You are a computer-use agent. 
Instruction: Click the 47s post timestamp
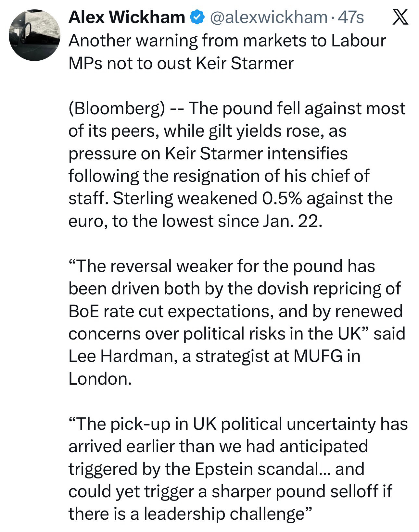[x=351, y=17]
